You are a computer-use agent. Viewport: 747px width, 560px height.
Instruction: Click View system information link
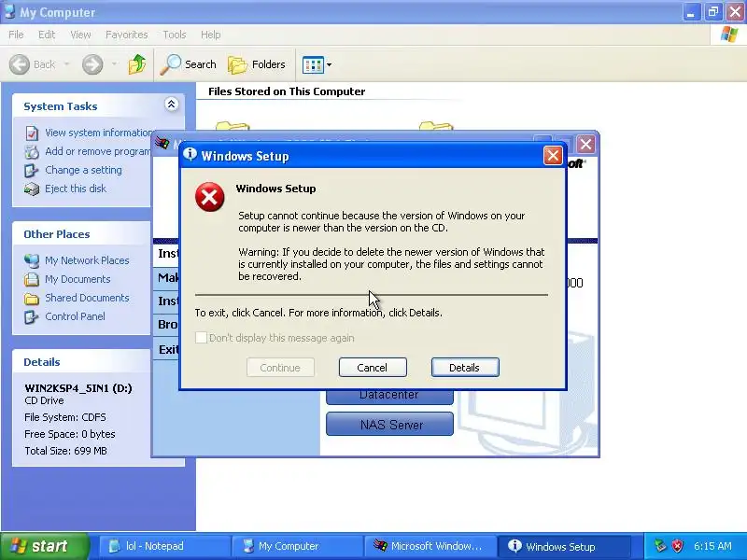click(x=99, y=133)
